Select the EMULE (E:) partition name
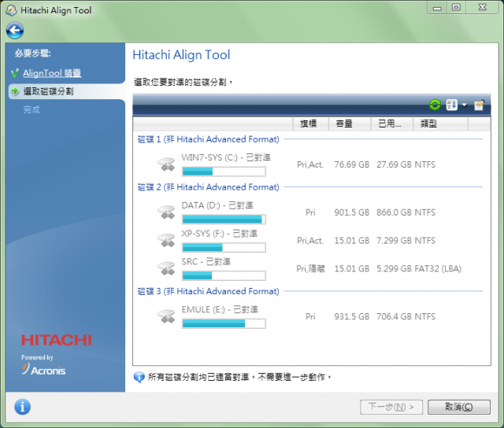 click(x=220, y=309)
